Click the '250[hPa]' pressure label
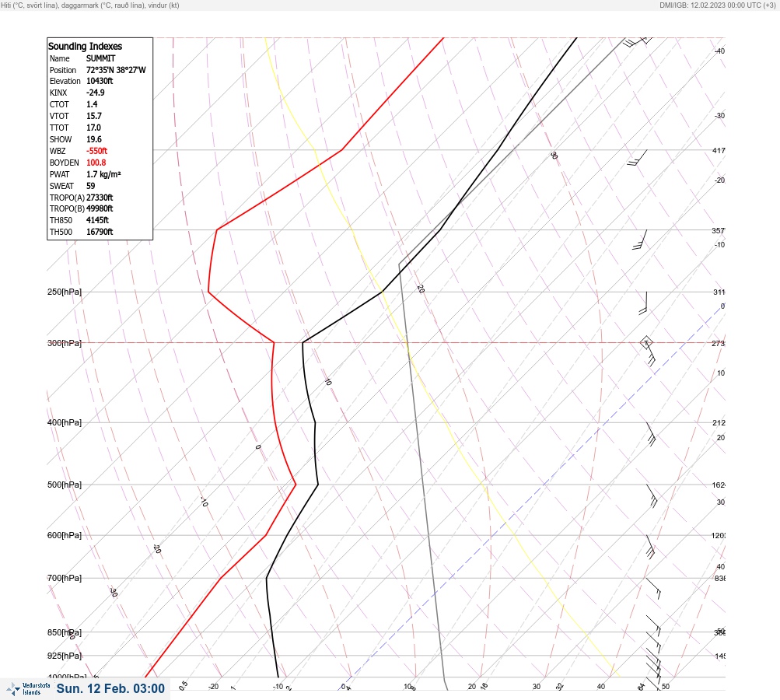Screen dimensions: 780x700 [x=65, y=292]
